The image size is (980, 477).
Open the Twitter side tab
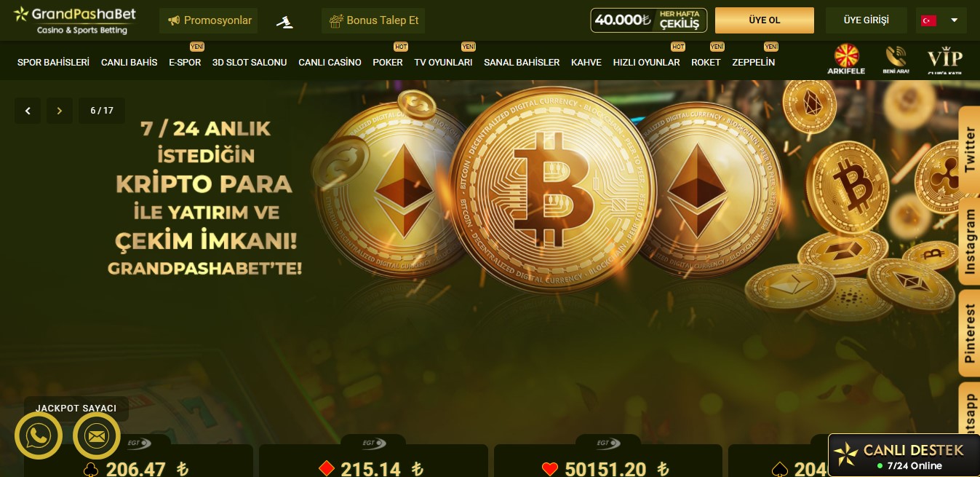tap(969, 149)
